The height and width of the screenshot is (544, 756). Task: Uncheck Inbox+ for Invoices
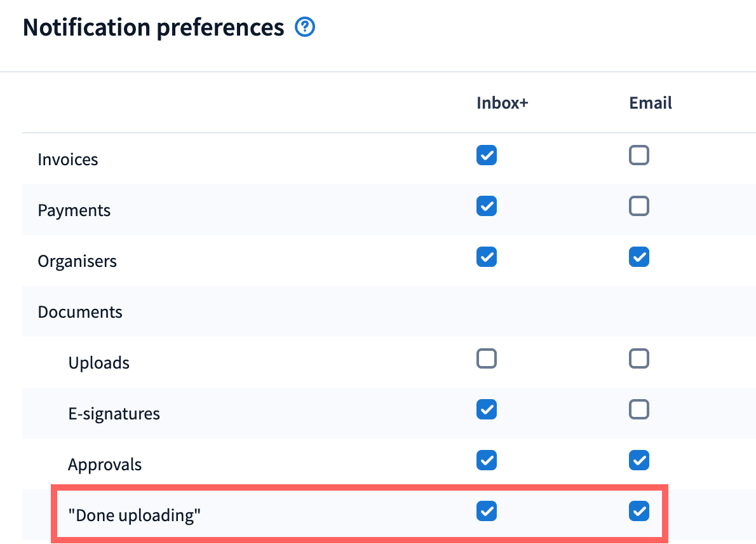tap(487, 156)
